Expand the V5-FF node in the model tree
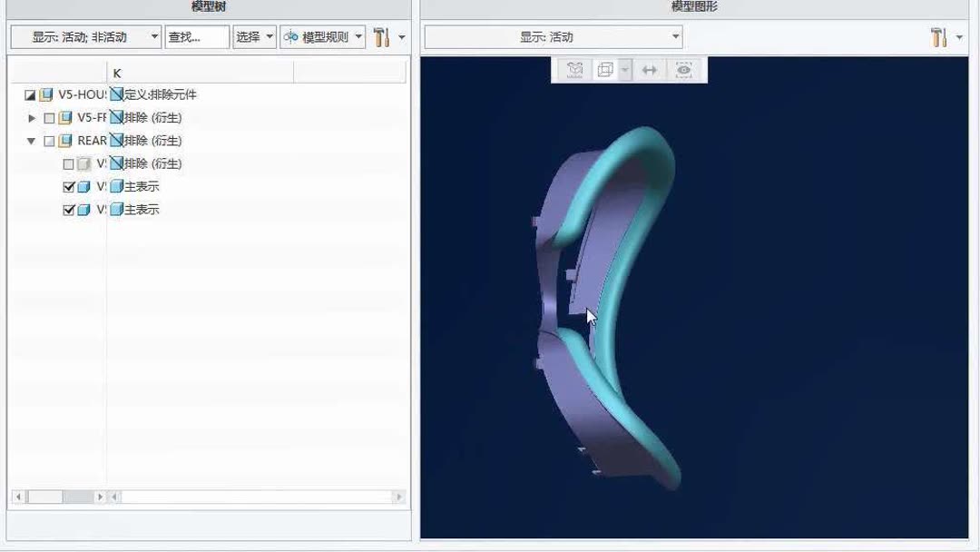 tap(30, 117)
